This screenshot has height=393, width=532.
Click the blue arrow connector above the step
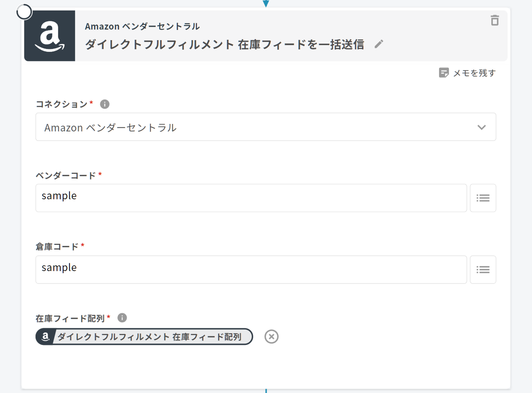tap(266, 3)
